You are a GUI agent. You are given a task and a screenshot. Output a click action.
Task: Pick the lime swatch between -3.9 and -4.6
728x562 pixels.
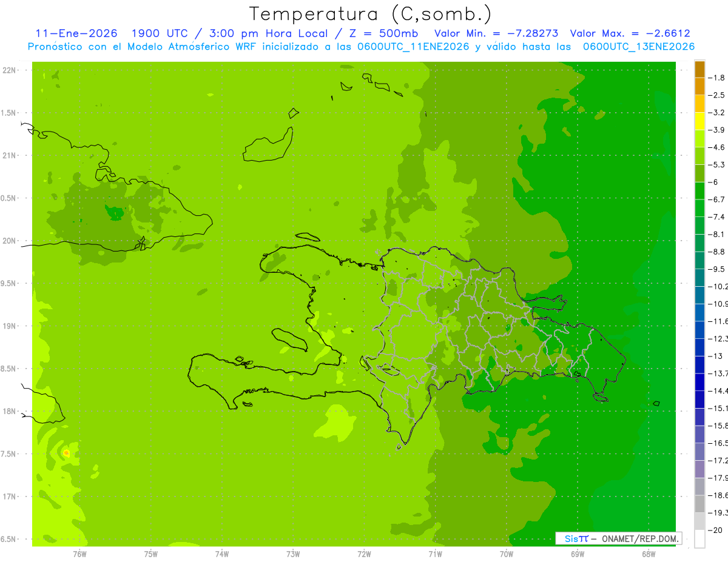pyautogui.click(x=699, y=138)
